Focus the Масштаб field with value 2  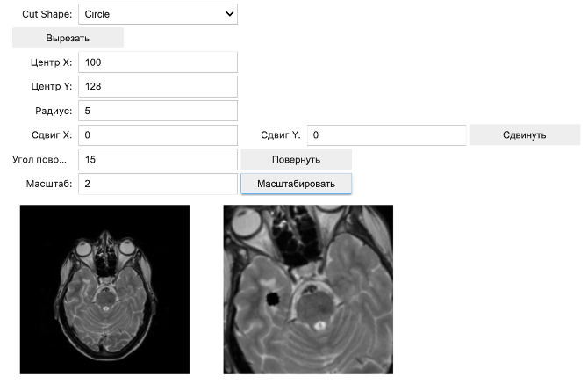[158, 184]
